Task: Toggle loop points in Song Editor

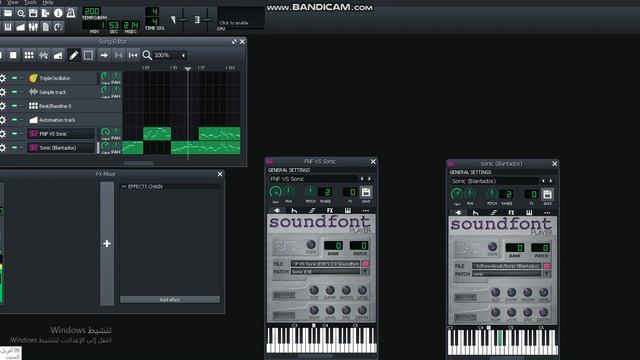Action: click(x=118, y=55)
